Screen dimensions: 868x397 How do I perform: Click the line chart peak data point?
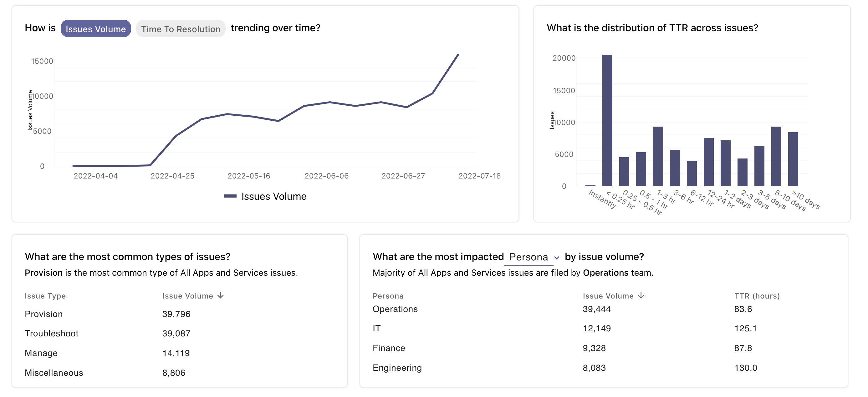pyautogui.click(x=458, y=55)
